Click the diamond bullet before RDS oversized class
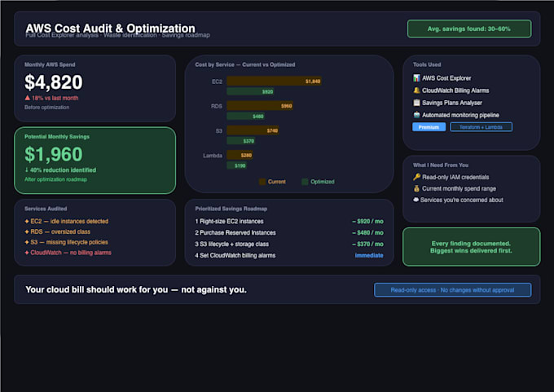This screenshot has width=554, height=392. [27, 231]
